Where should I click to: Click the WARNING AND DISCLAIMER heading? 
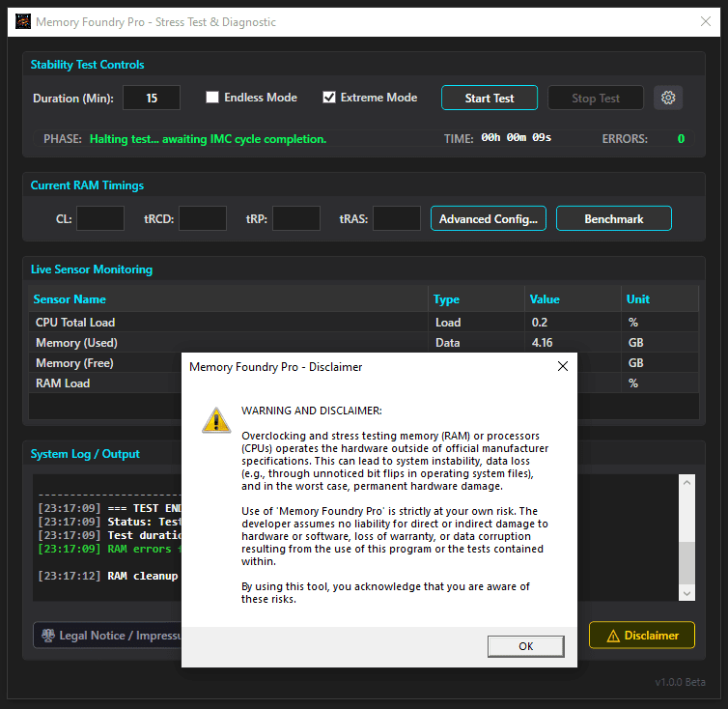point(312,411)
